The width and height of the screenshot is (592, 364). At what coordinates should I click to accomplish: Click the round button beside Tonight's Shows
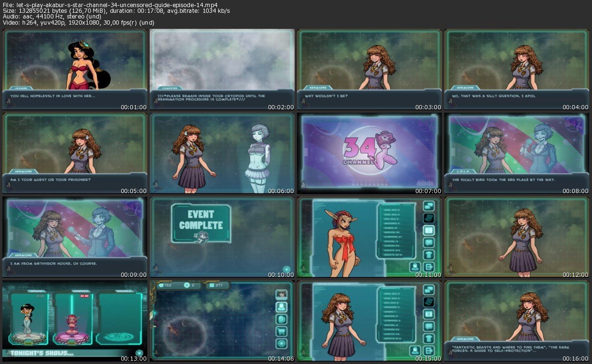[x=139, y=353]
